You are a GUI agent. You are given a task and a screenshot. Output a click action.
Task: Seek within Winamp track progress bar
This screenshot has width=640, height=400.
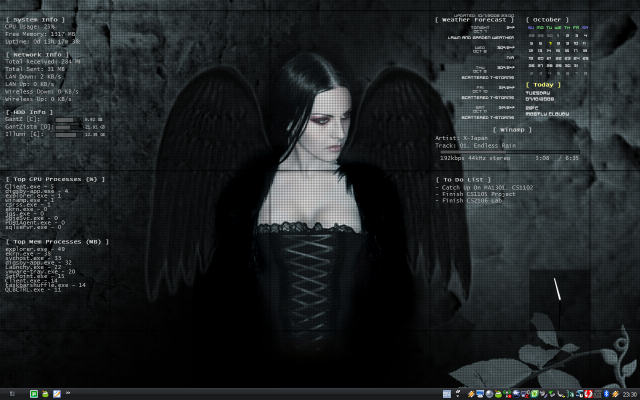click(x=510, y=152)
